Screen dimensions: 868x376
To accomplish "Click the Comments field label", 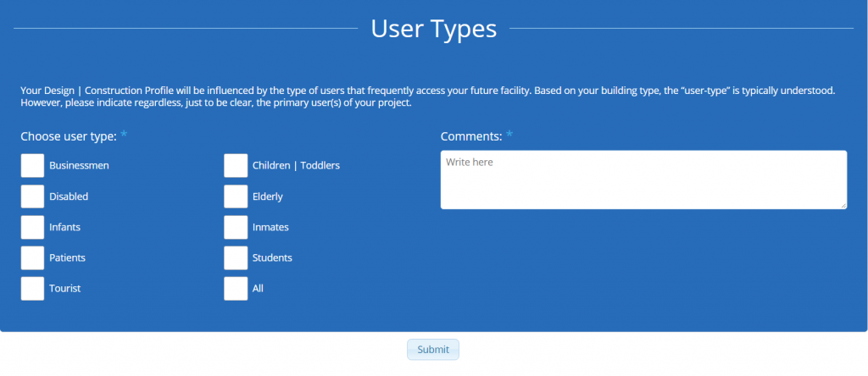I will (x=471, y=135).
